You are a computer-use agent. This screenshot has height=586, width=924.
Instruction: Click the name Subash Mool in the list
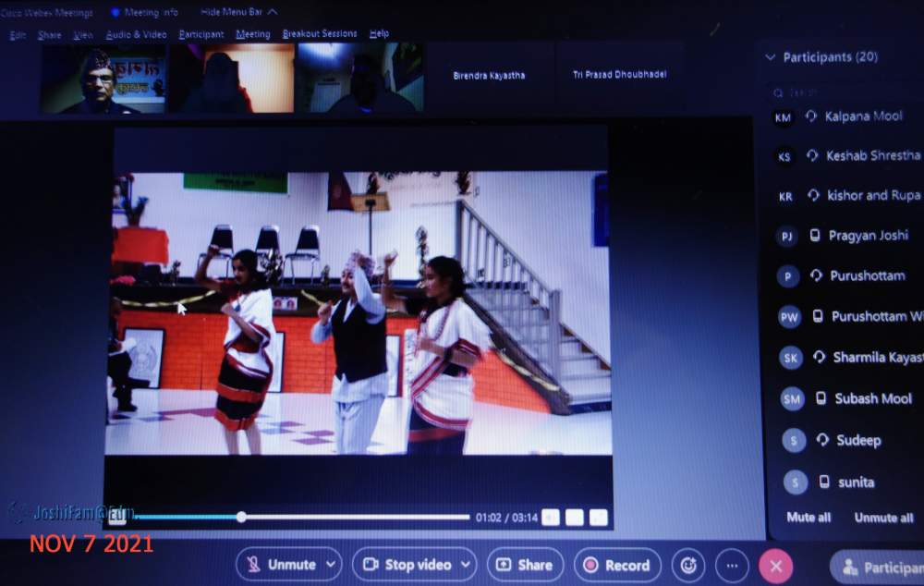873,398
